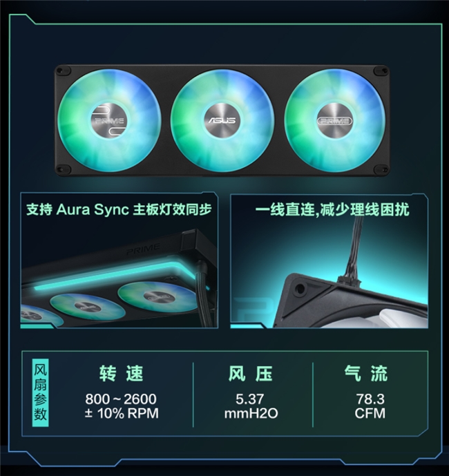Click the top-left mounting screw of fan bracket

[65, 72]
